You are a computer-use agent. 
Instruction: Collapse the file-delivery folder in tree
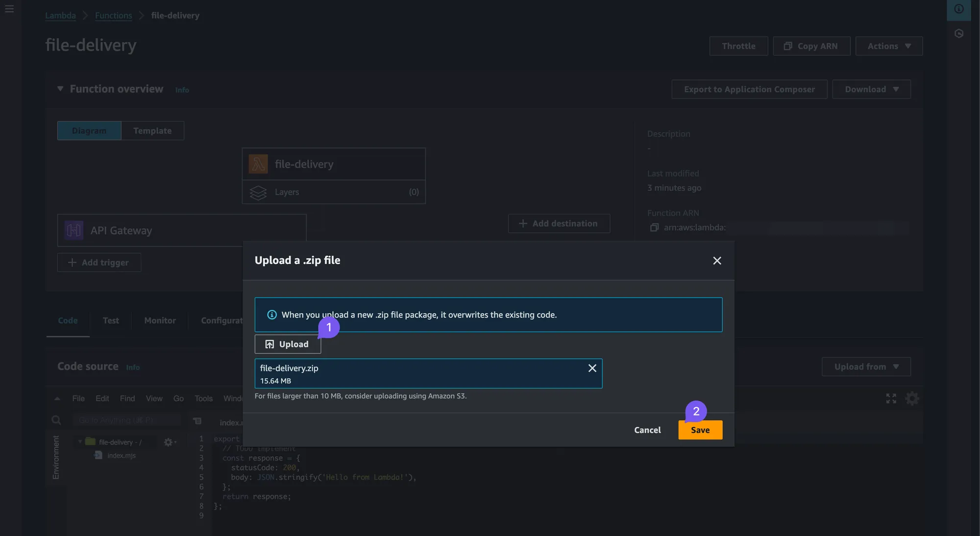[x=80, y=442]
